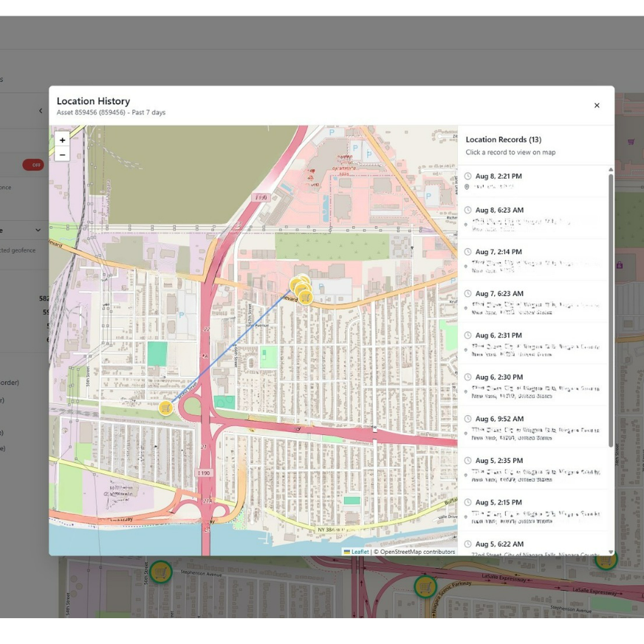
Task: Select the Aug 5, 2:35 PM record
Action: 532,469
